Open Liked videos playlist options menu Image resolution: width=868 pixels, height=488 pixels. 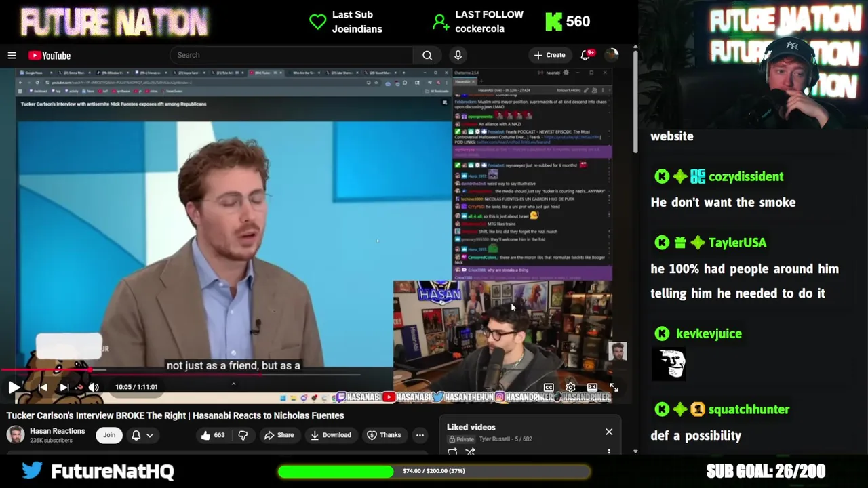609,451
